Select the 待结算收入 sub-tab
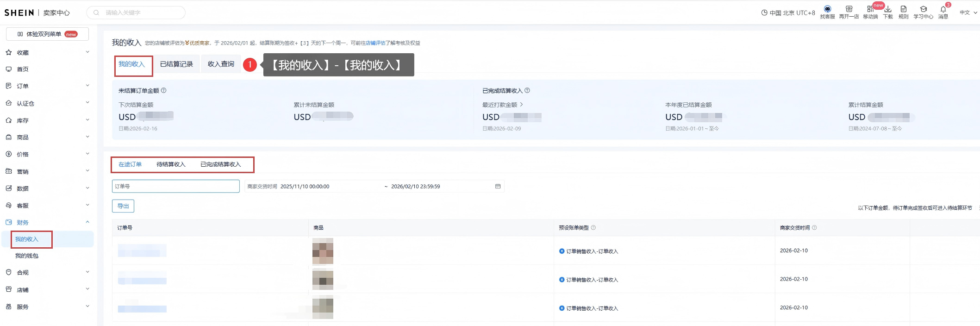The height and width of the screenshot is (326, 980). coord(171,164)
